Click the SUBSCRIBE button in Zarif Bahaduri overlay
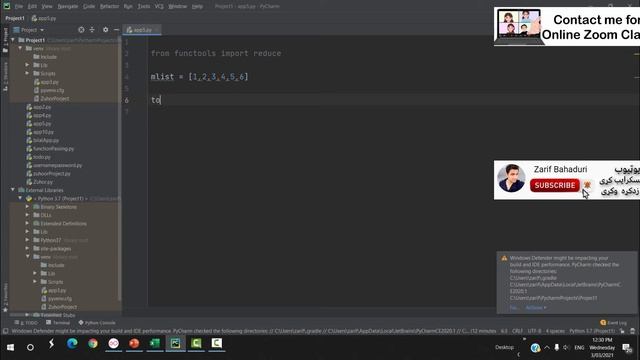 click(x=555, y=185)
